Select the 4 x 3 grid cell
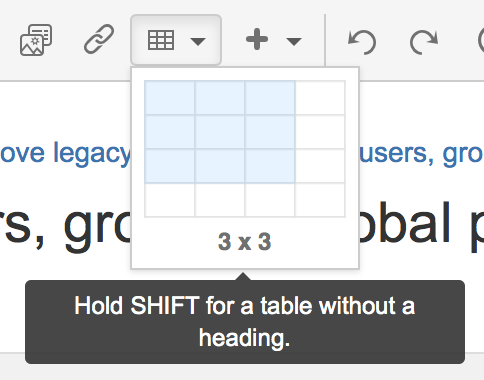The width and height of the screenshot is (484, 380). click(x=320, y=166)
